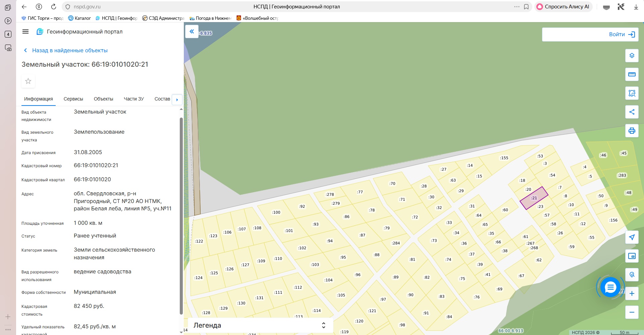Image resolution: width=644 pixels, height=335 pixels.
Task: Show more tabs with right arrow
Action: click(x=177, y=99)
